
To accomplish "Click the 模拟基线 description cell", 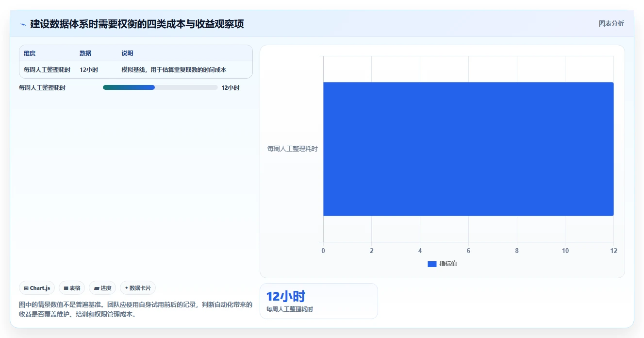I will click(x=174, y=70).
